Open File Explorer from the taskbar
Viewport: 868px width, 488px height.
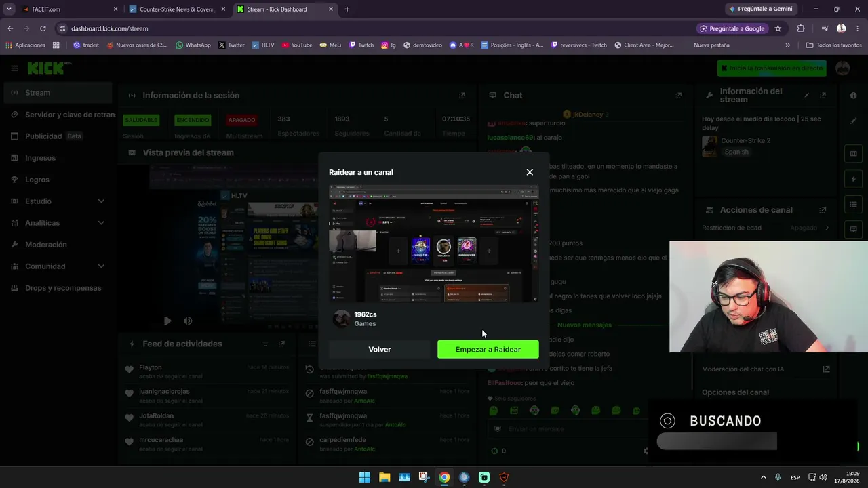pyautogui.click(x=384, y=477)
